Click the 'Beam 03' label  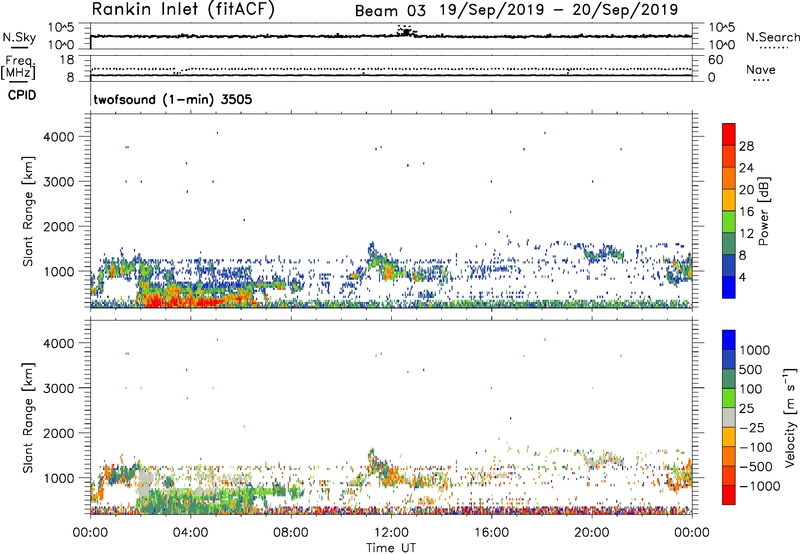390,11
